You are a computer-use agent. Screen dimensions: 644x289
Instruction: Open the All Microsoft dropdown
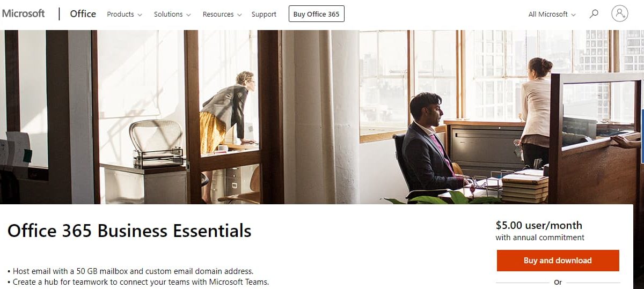[552, 14]
